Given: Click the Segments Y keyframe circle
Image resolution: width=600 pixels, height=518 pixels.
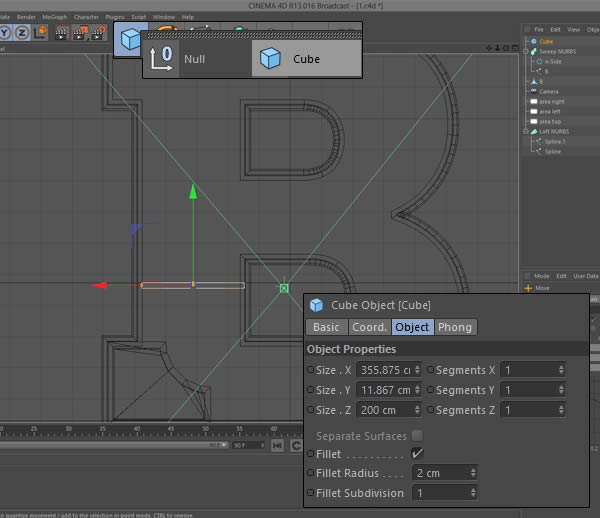Looking at the screenshot, I should [430, 389].
